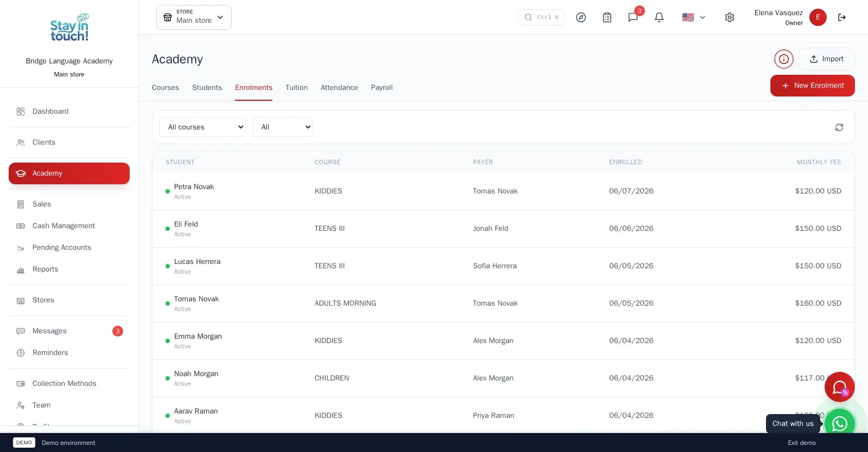Image resolution: width=868 pixels, height=452 pixels.
Task: Open Team in sidebar
Action: pos(69,405)
